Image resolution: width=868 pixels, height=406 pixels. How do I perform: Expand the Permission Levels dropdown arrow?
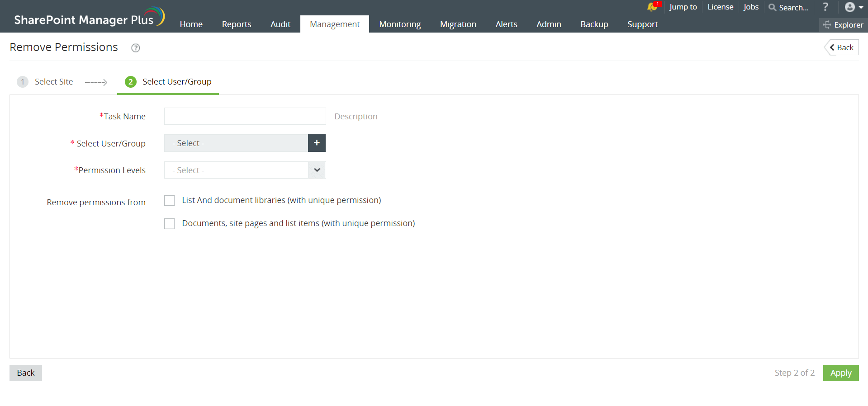[x=317, y=170]
